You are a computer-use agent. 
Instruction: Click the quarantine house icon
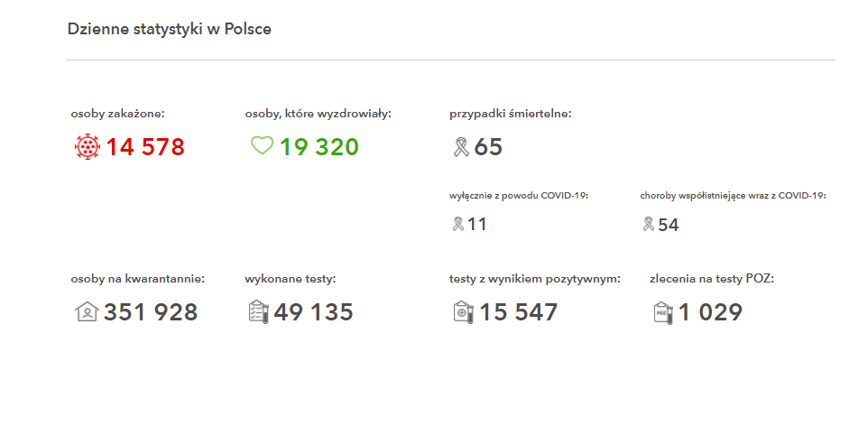click(x=87, y=312)
